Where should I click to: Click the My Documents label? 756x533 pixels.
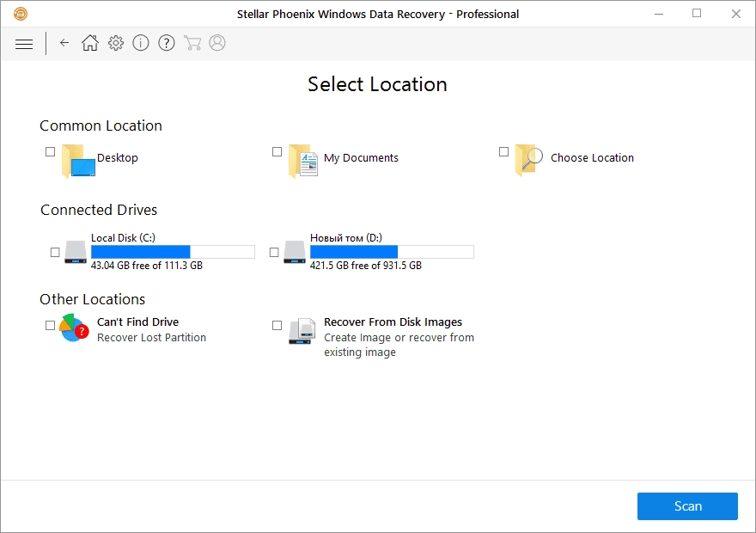[x=361, y=157]
